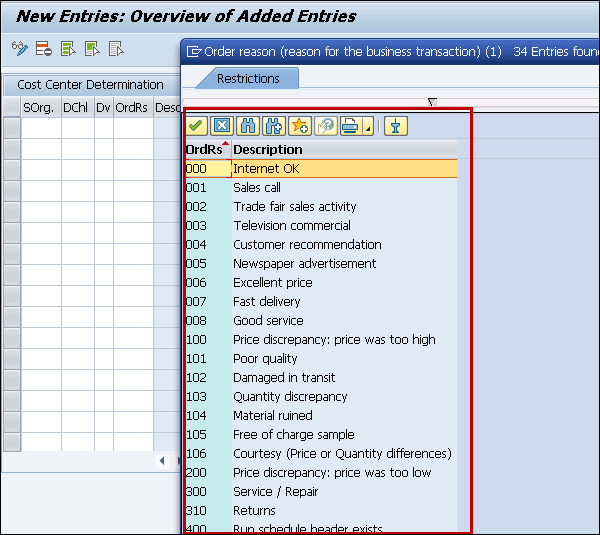The image size is (600, 535).
Task: Switch to the Restrictions tab
Action: (248, 78)
